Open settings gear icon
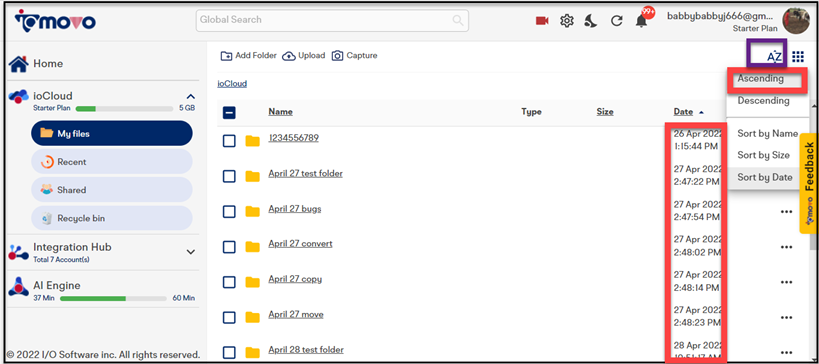 567,21
